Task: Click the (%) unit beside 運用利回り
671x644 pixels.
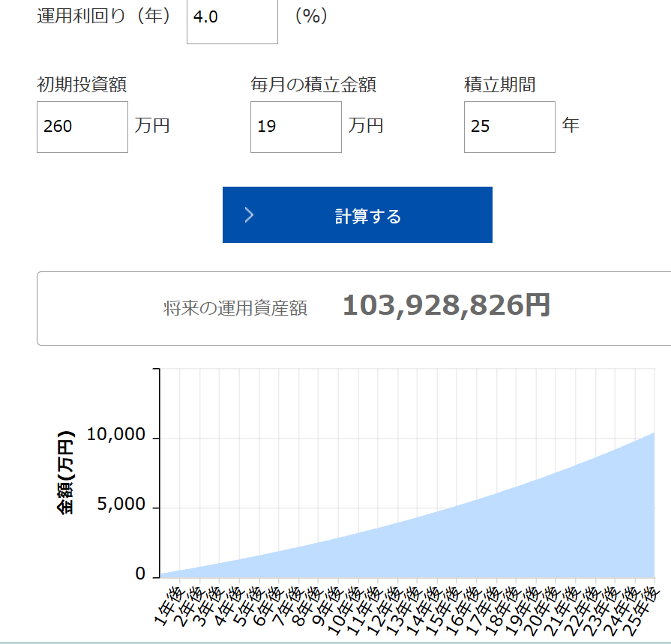Action: pyautogui.click(x=311, y=16)
